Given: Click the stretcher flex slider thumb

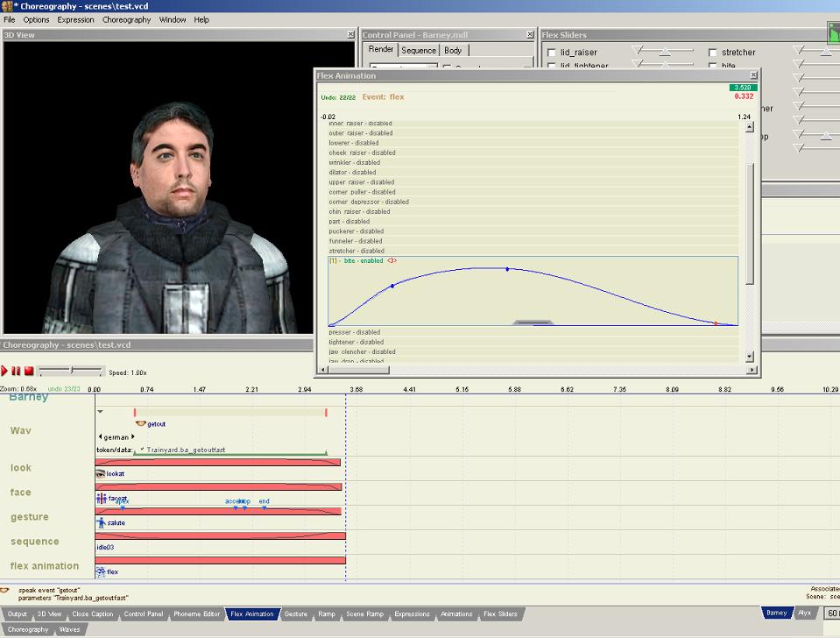Looking at the screenshot, I should click(826, 52).
